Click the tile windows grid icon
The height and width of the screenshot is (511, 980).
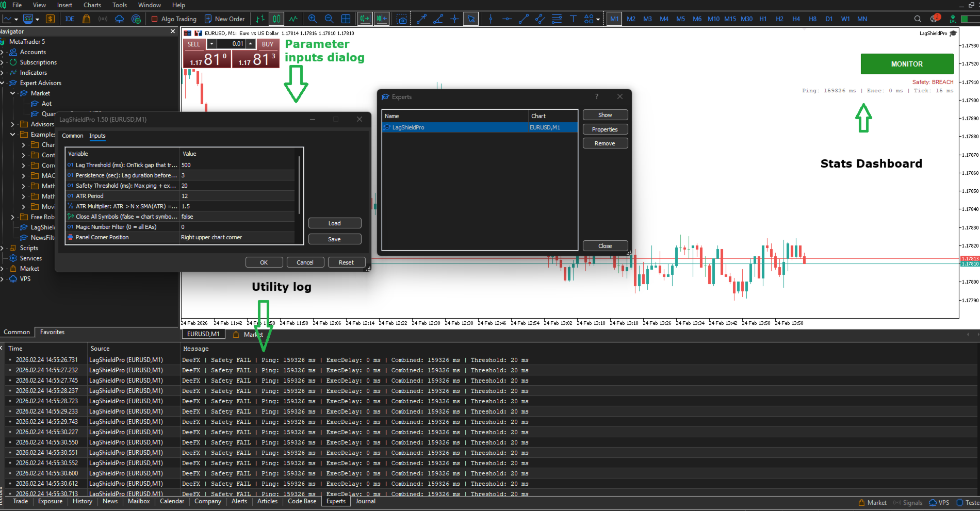346,19
